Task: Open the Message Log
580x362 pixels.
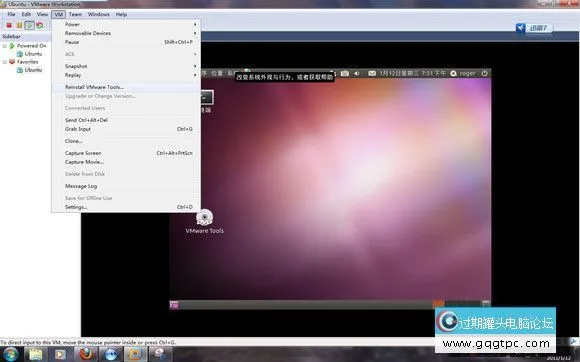Action: tap(126, 186)
